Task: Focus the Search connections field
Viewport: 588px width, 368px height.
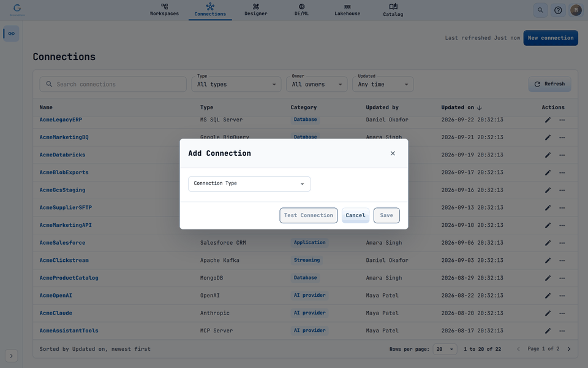Action: [113, 85]
